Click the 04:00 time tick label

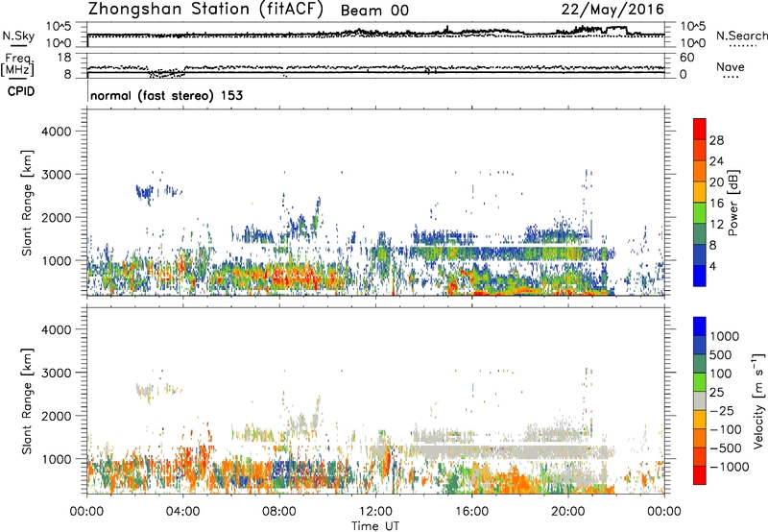tap(182, 512)
